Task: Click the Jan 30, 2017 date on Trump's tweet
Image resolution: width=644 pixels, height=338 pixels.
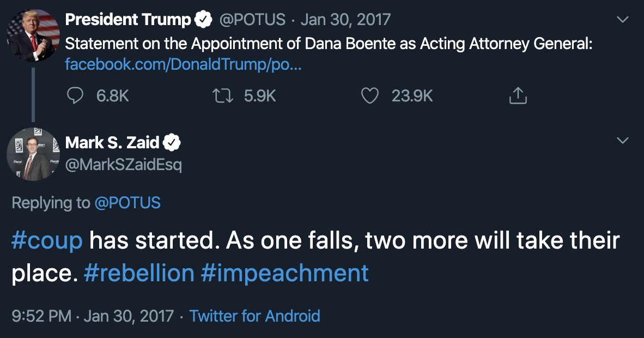Action: pos(345,20)
